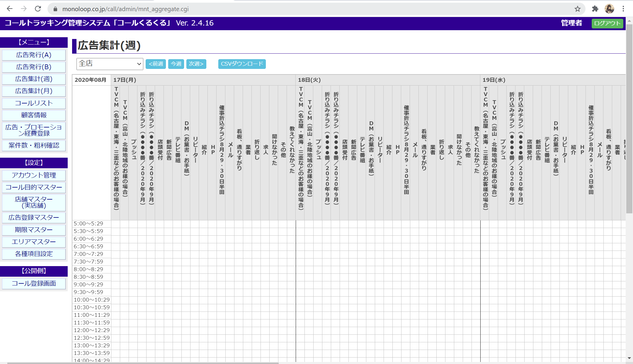This screenshot has width=633, height=364.
Task: Go to previous week with <前週
Action: point(156,64)
